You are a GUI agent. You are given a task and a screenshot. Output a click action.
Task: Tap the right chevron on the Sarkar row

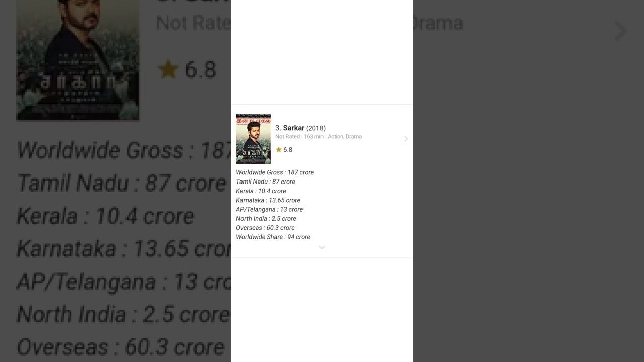click(x=406, y=139)
